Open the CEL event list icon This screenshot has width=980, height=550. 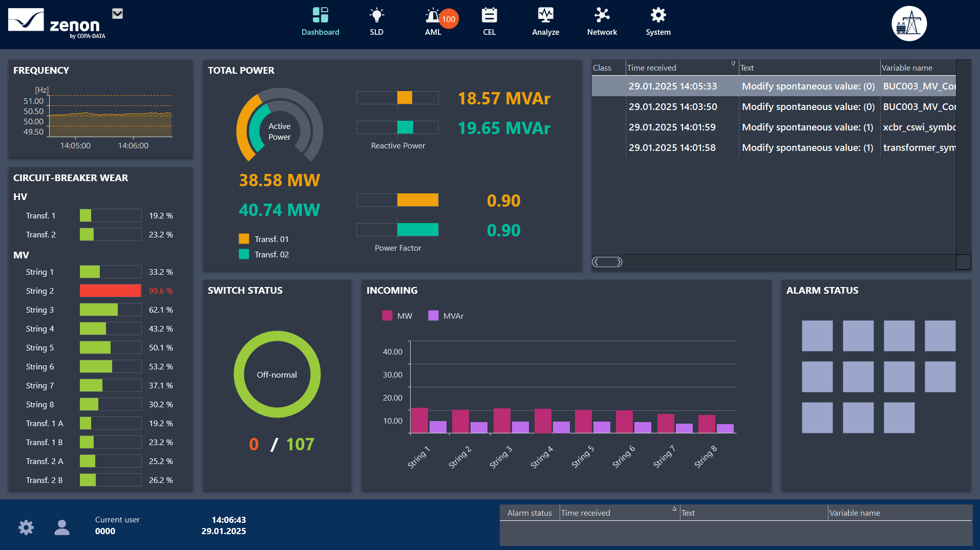tap(489, 15)
